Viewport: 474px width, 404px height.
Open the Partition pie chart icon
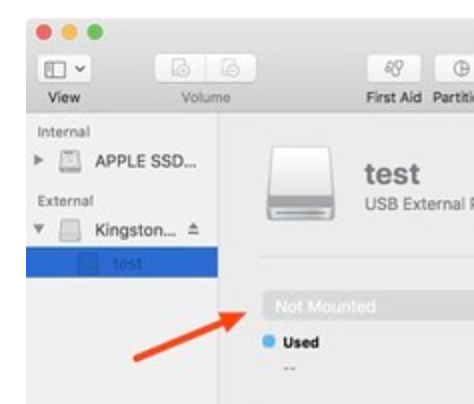point(461,69)
